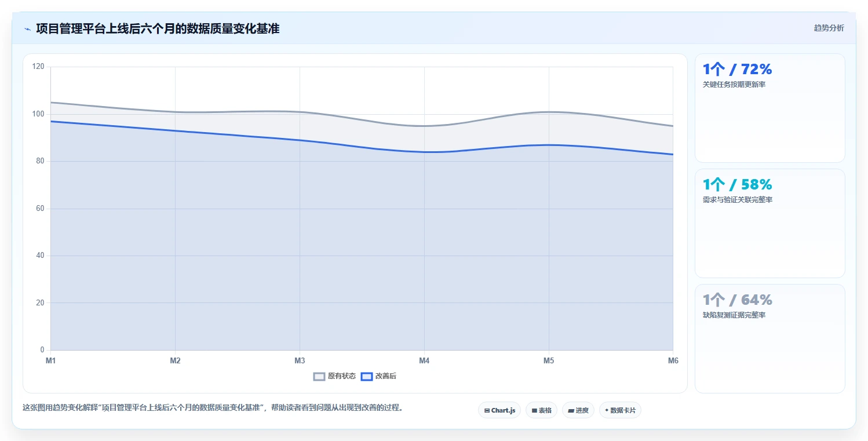Click the 改善后 legend label
This screenshot has width=868, height=441.
[386, 376]
